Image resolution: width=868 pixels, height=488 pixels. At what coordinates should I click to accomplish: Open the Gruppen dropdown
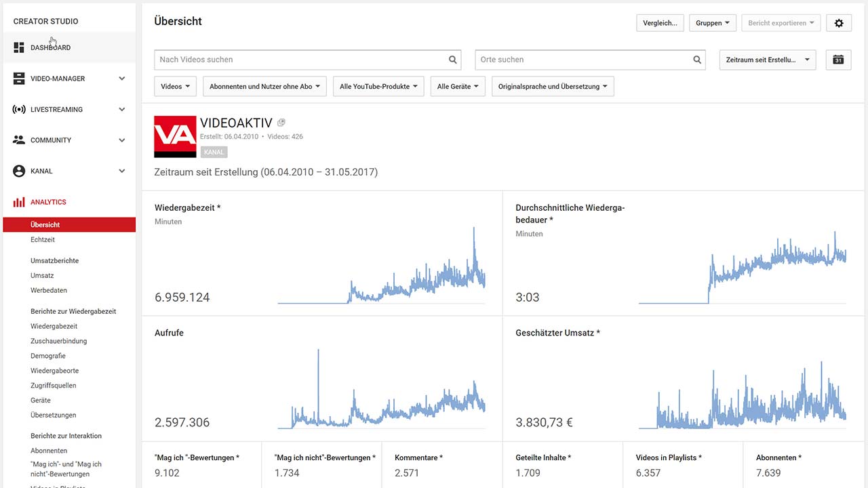(x=713, y=23)
